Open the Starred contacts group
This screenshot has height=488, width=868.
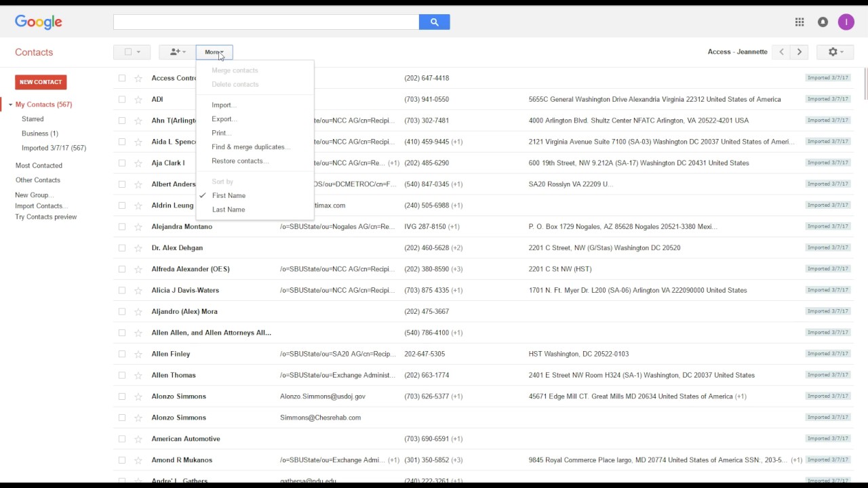[33, 119]
